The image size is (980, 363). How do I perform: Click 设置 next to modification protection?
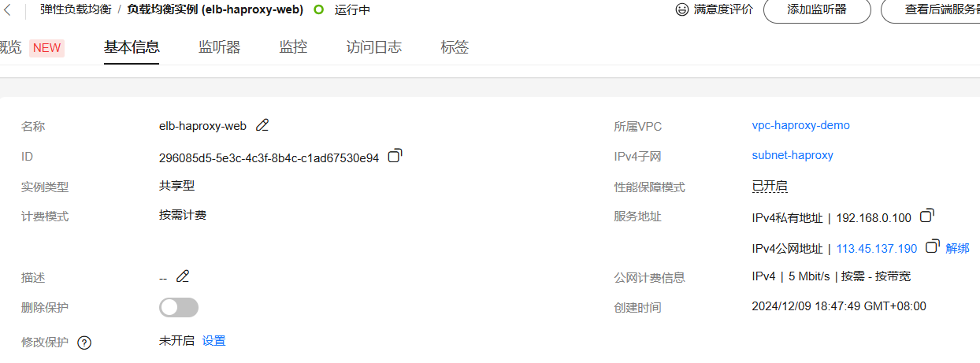(x=214, y=341)
